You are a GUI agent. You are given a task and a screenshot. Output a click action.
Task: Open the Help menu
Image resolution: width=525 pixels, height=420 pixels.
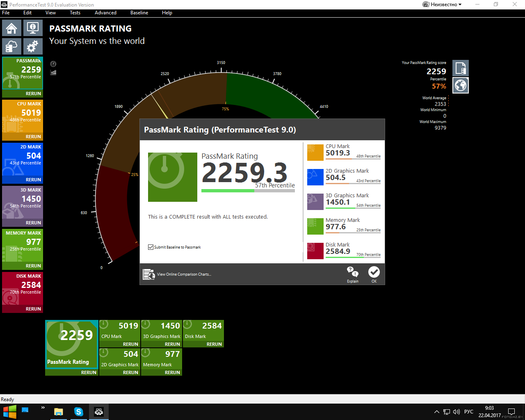tap(167, 13)
